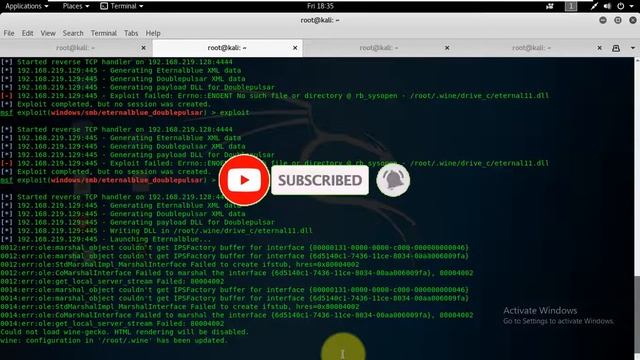Open the Places menu in top bar

coord(76,6)
